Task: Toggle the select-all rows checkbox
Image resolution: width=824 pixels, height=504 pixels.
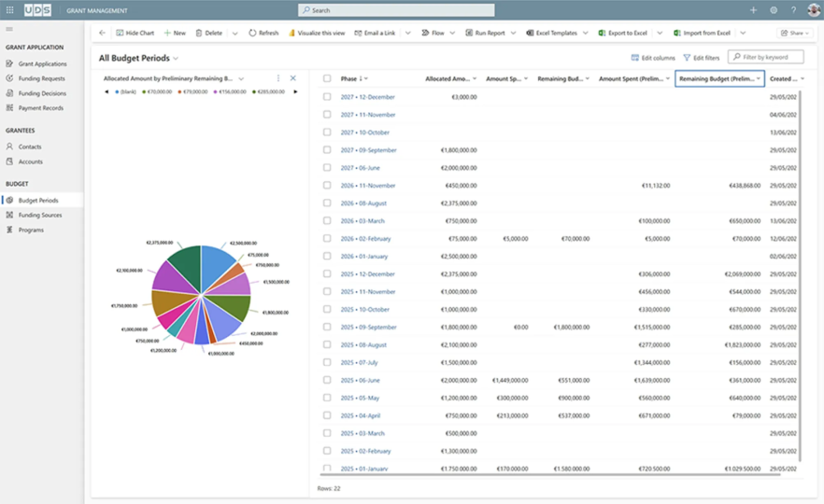Action: 327,78
